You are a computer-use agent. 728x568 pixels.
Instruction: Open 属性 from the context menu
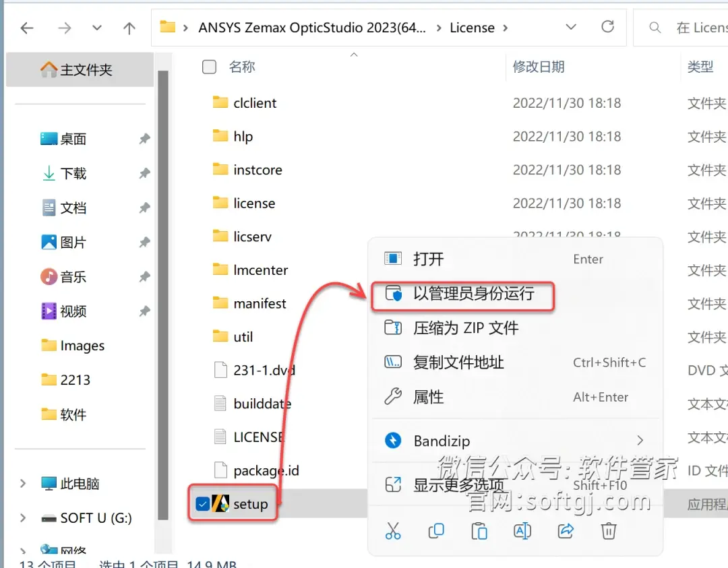click(x=516, y=397)
